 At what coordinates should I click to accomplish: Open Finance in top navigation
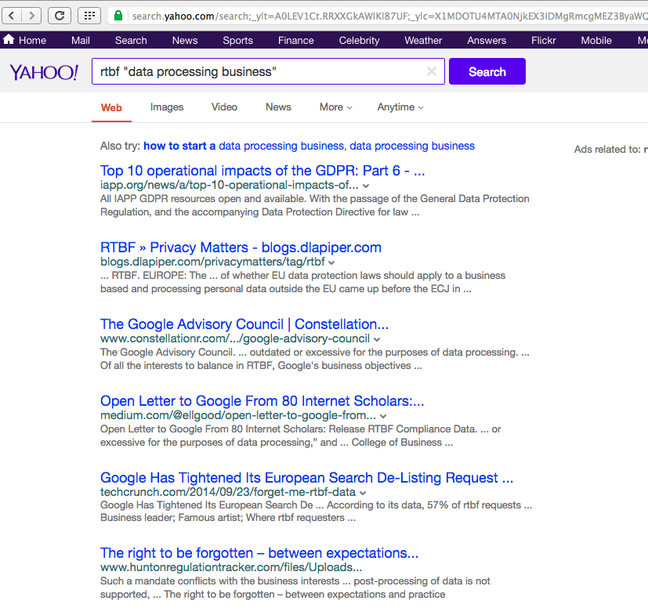tap(296, 41)
